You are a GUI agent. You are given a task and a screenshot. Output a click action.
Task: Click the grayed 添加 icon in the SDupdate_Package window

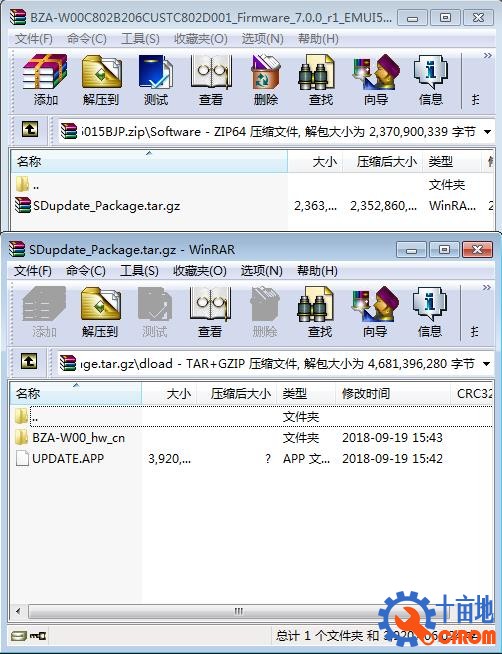pos(44,312)
